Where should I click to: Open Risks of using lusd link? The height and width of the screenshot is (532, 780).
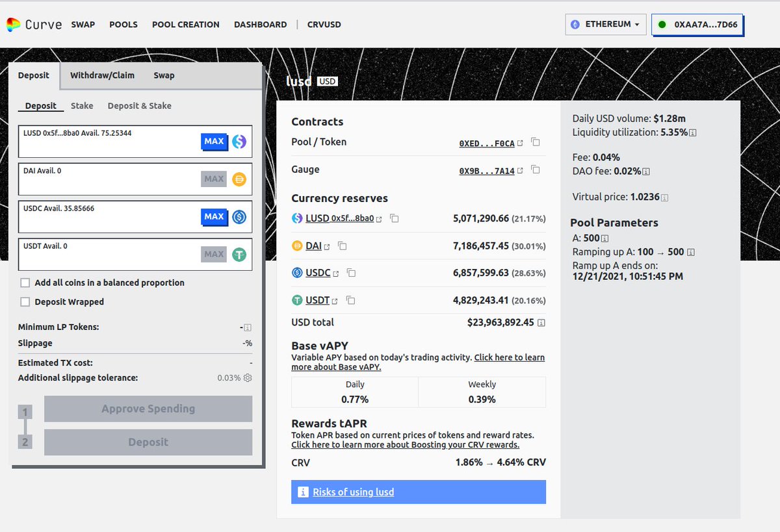pyautogui.click(x=354, y=492)
